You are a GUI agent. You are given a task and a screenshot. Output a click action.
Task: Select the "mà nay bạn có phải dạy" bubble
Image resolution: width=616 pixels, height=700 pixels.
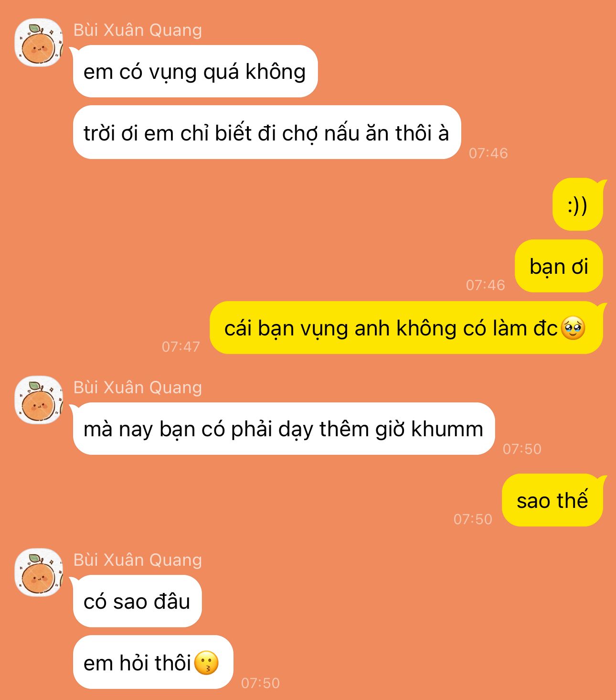tap(283, 429)
